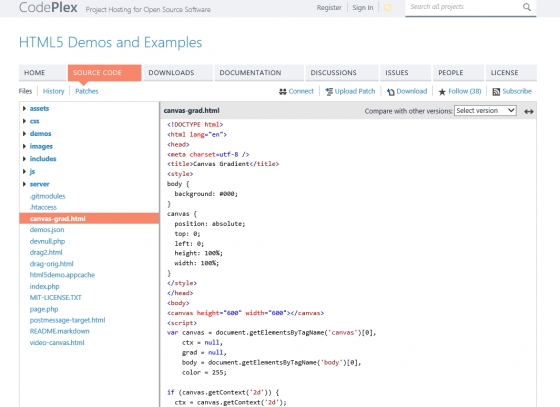Viewport: 560px width, 407px height.
Task: Open the History sub-tab
Action: (54, 91)
